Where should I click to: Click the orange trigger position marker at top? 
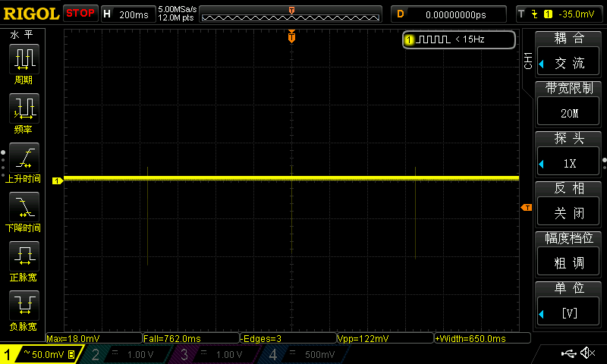coord(291,36)
